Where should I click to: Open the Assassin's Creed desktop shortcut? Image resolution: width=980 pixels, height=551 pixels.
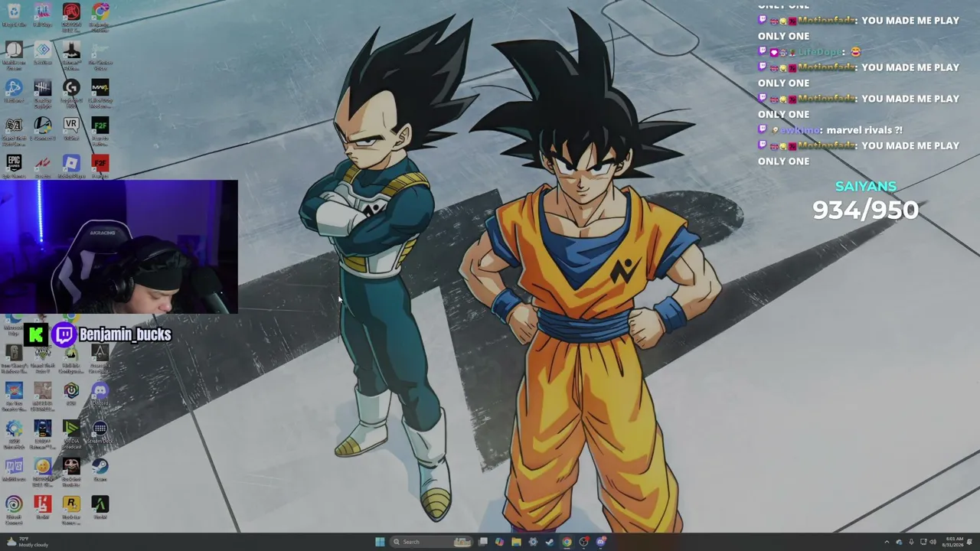pyautogui.click(x=100, y=354)
